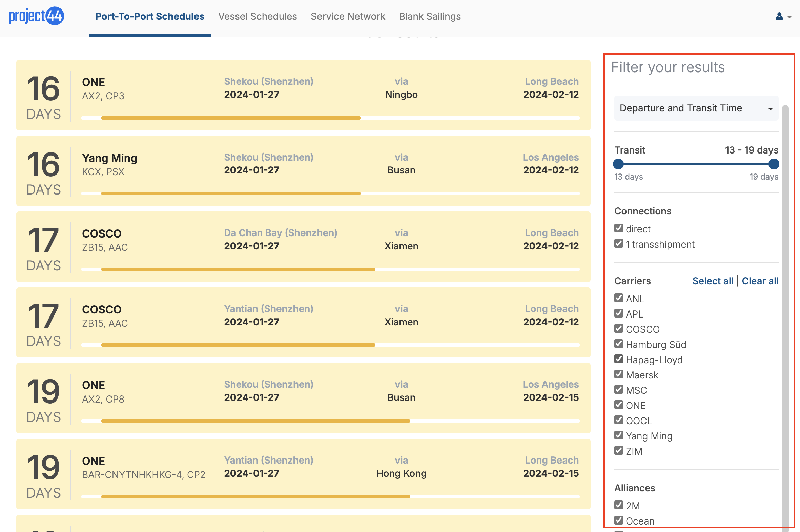Uncheck the COSCO carrier filter
This screenshot has width=800, height=532.
tap(618, 329)
